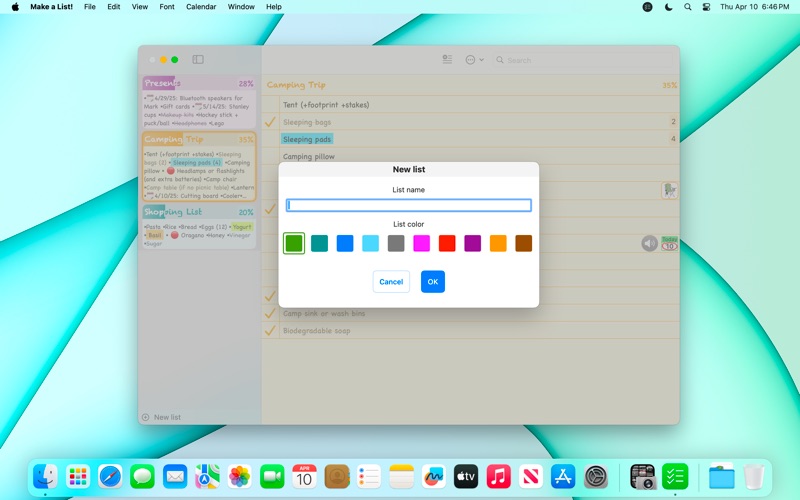Click the speaker sound icon
The width and height of the screenshot is (800, 500).
coord(649,243)
